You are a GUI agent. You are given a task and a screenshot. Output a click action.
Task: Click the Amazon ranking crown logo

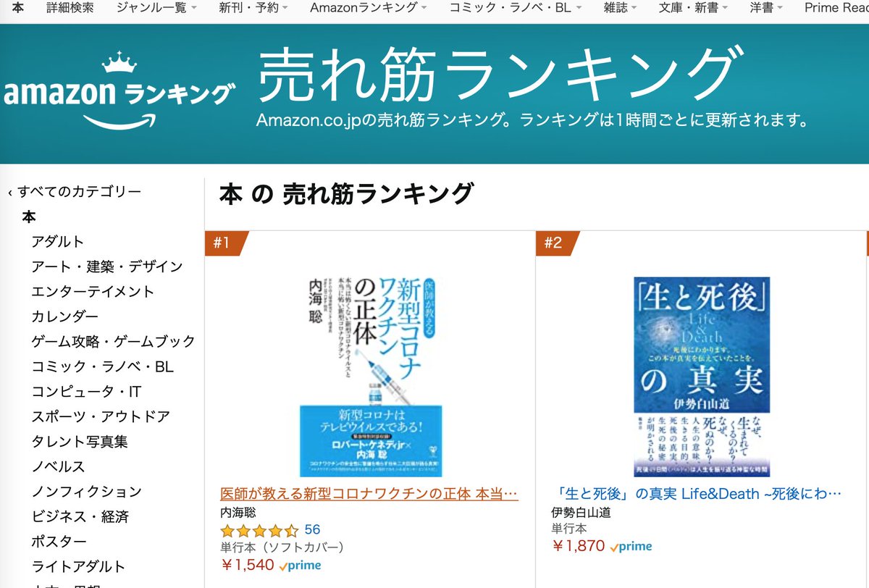point(119,89)
